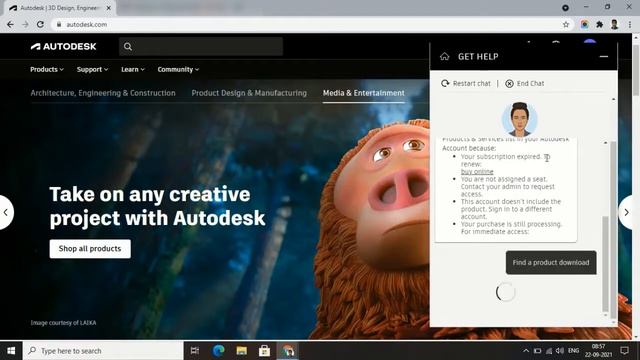Click the chat assistant avatar
The height and width of the screenshot is (360, 640).
(x=519, y=119)
